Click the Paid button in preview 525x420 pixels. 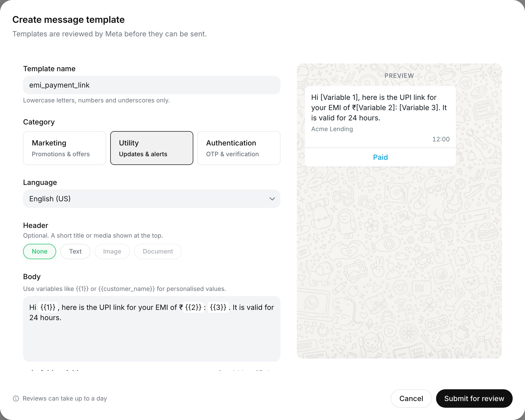tap(380, 157)
